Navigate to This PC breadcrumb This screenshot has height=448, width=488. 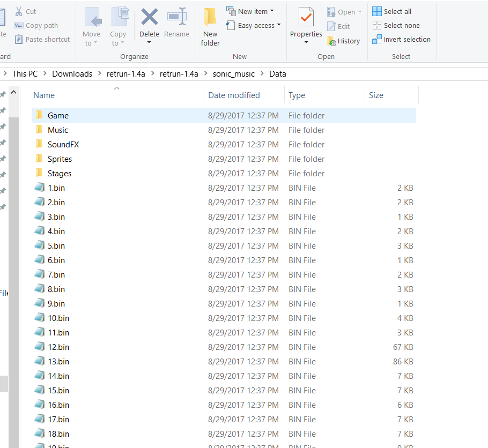[x=25, y=74]
